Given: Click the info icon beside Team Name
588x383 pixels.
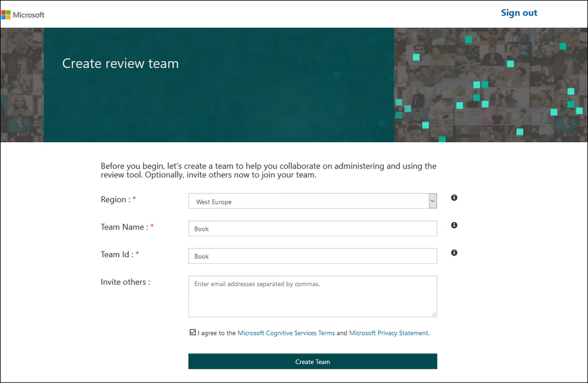Looking at the screenshot, I should tap(454, 226).
